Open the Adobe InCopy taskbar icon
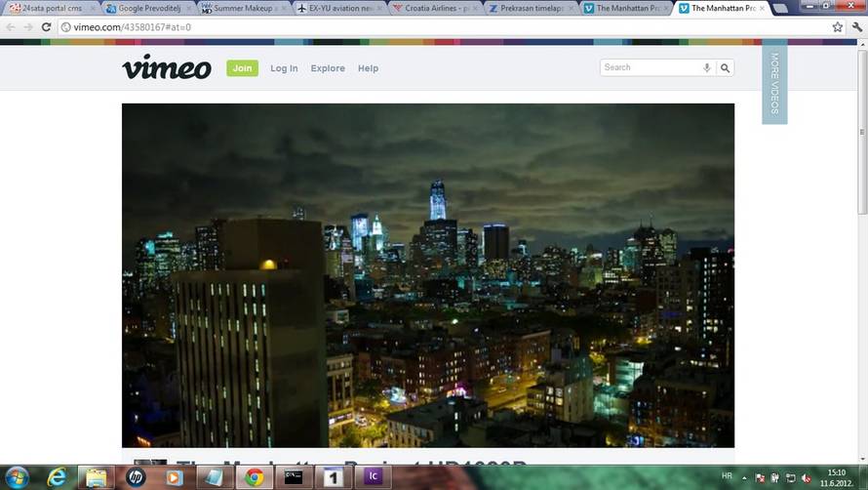 click(x=374, y=477)
